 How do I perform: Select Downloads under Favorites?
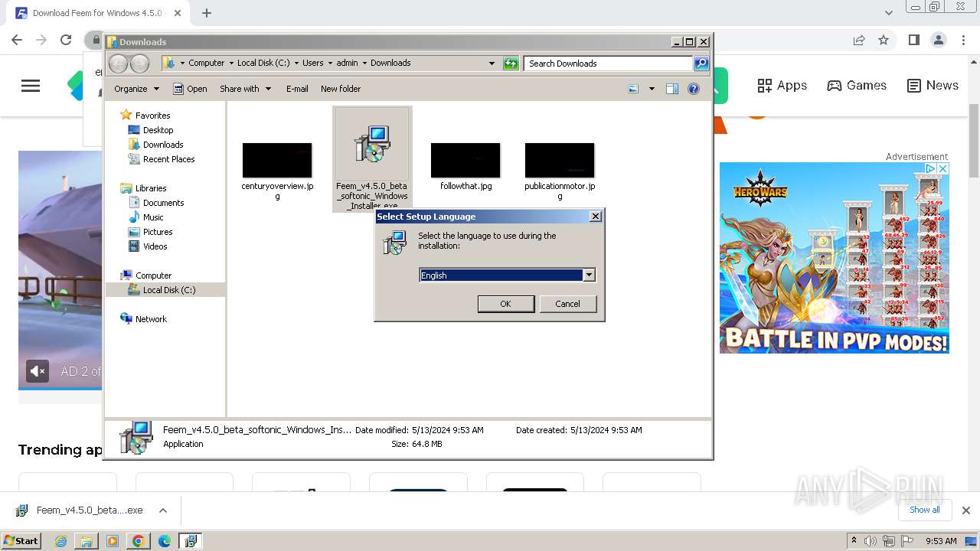[163, 145]
